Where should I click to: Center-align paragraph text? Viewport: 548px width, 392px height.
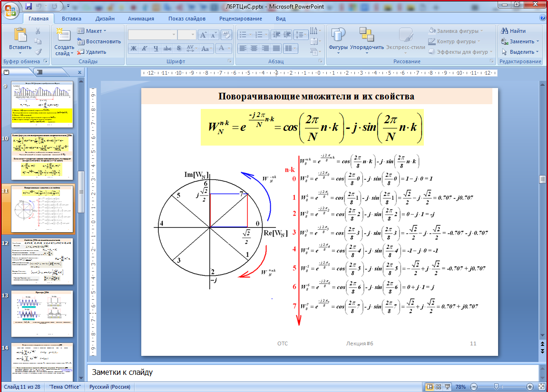(x=254, y=49)
